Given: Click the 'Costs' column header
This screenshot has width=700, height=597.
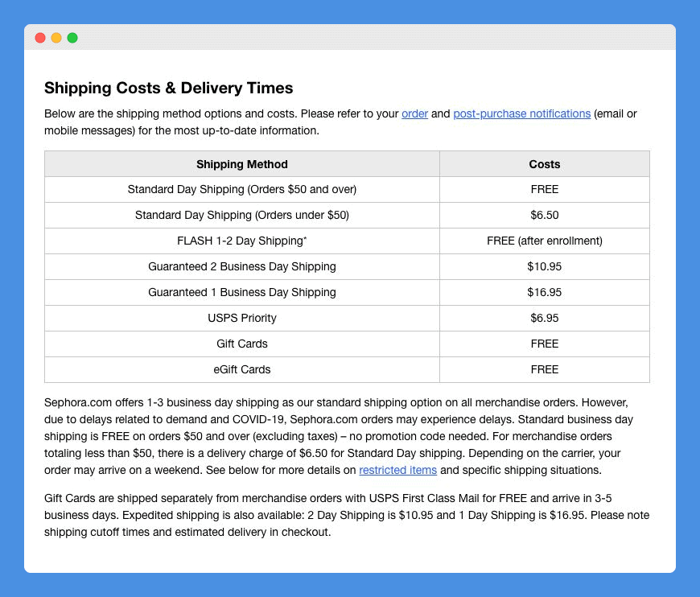Looking at the screenshot, I should (544, 164).
